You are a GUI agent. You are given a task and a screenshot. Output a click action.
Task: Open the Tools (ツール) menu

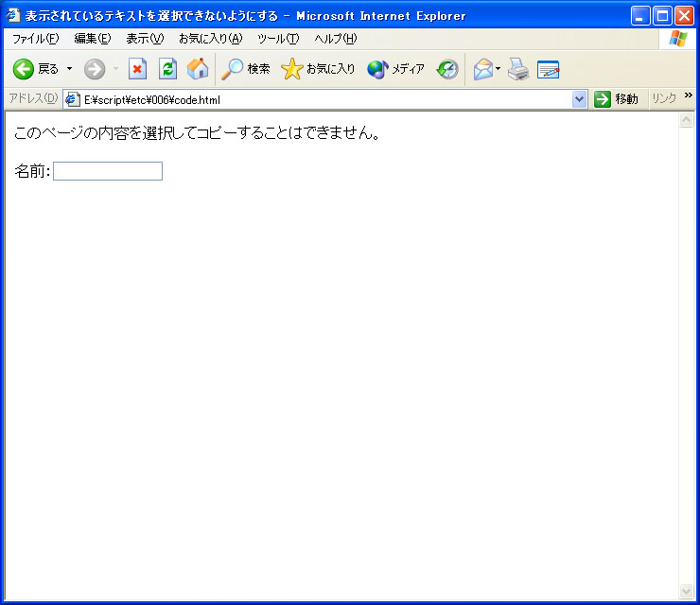[x=278, y=39]
